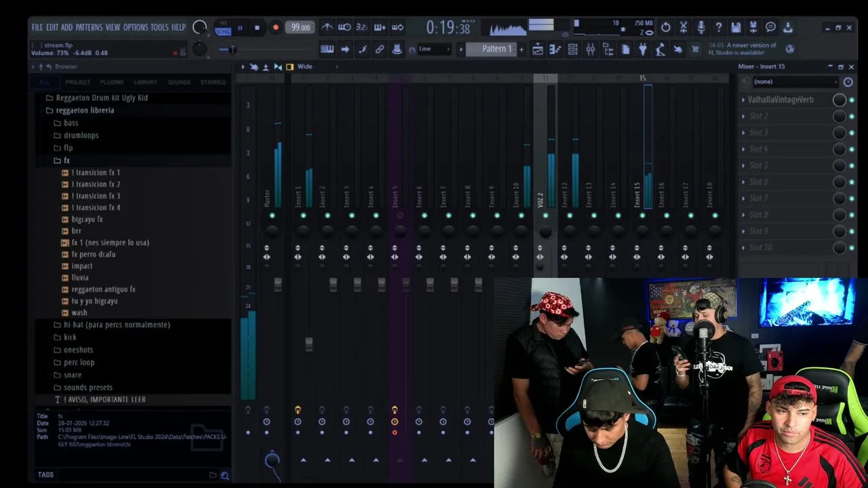Switch Browser to the PROJECT tab
868x488 pixels.
[x=77, y=82]
